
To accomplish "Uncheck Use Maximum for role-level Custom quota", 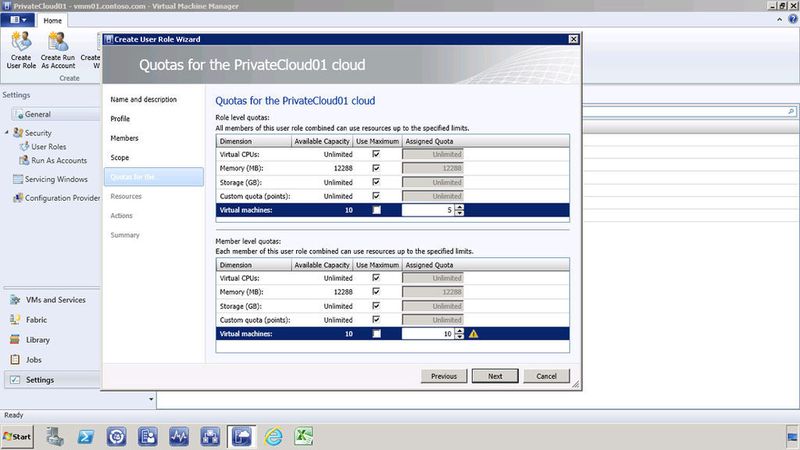I will click(x=376, y=196).
